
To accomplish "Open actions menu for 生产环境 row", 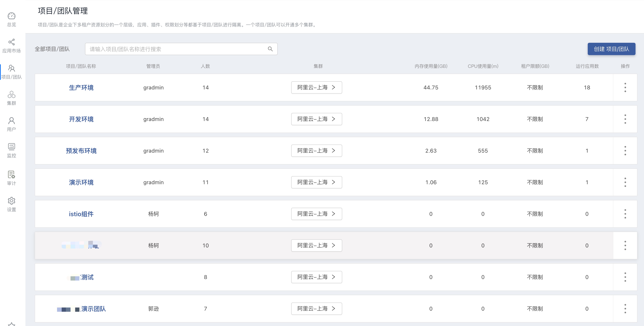I will point(625,87).
